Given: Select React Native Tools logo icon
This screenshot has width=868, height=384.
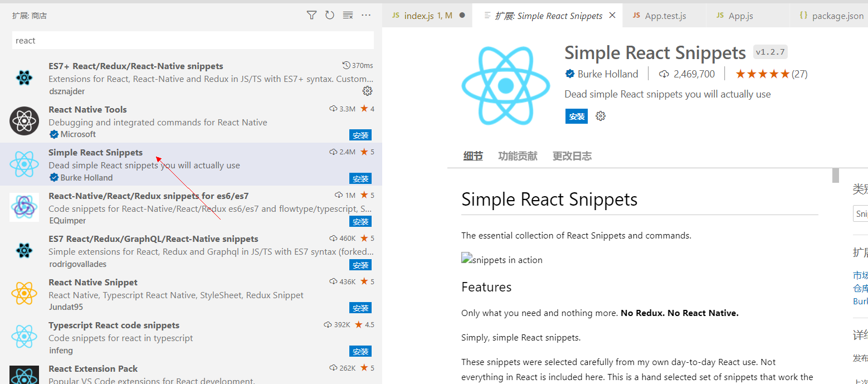Looking at the screenshot, I should (x=24, y=120).
